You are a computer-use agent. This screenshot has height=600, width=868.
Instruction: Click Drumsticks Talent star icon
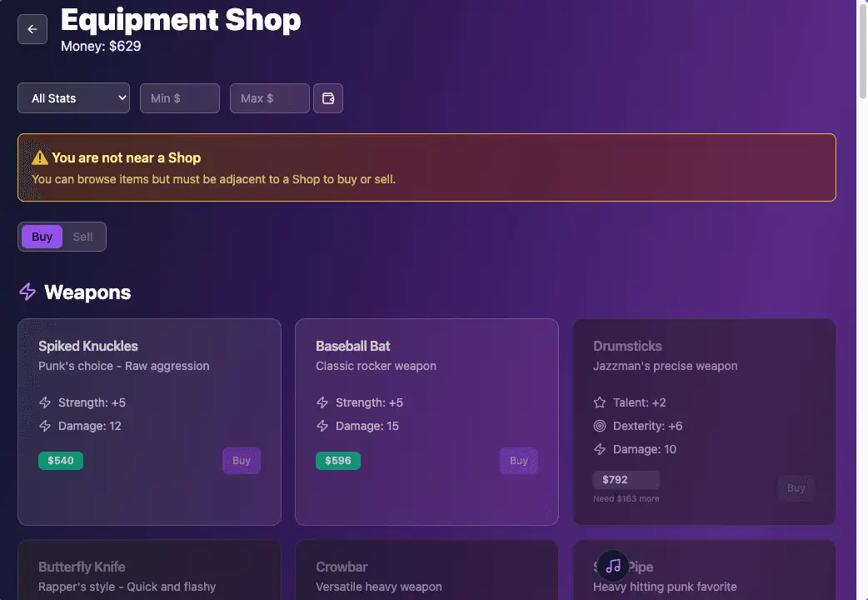pyautogui.click(x=600, y=402)
